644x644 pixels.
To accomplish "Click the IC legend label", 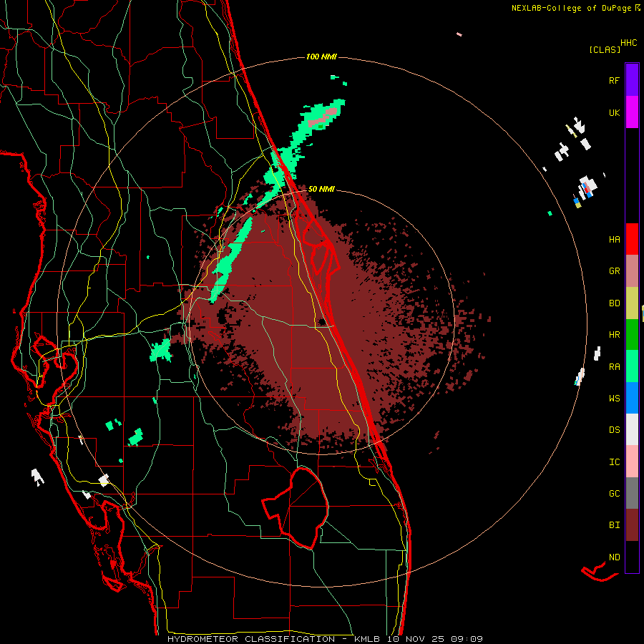I will 614,462.
